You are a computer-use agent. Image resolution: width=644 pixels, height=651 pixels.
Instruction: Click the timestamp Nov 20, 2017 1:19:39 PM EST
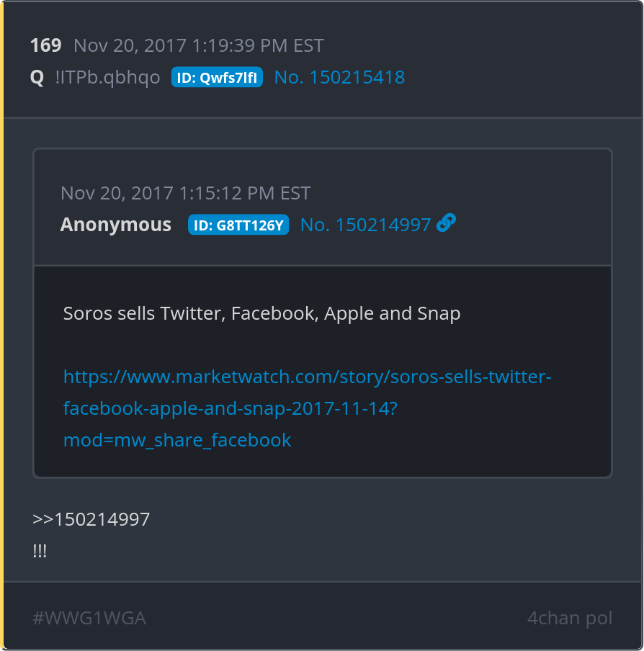tap(198, 45)
